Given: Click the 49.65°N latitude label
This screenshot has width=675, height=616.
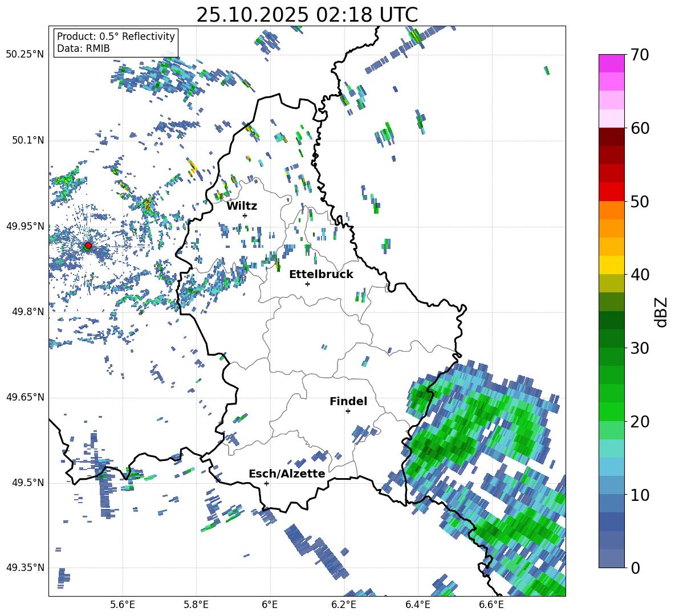Looking at the screenshot, I should (x=25, y=397).
